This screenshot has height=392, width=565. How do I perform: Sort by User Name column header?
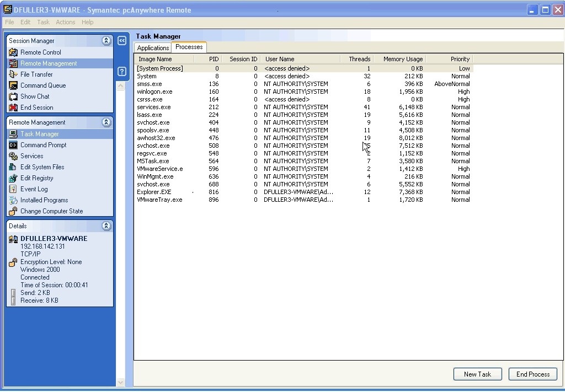point(301,59)
